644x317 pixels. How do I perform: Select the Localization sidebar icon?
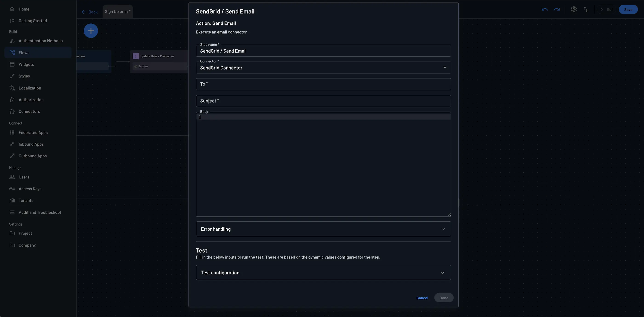tap(12, 88)
